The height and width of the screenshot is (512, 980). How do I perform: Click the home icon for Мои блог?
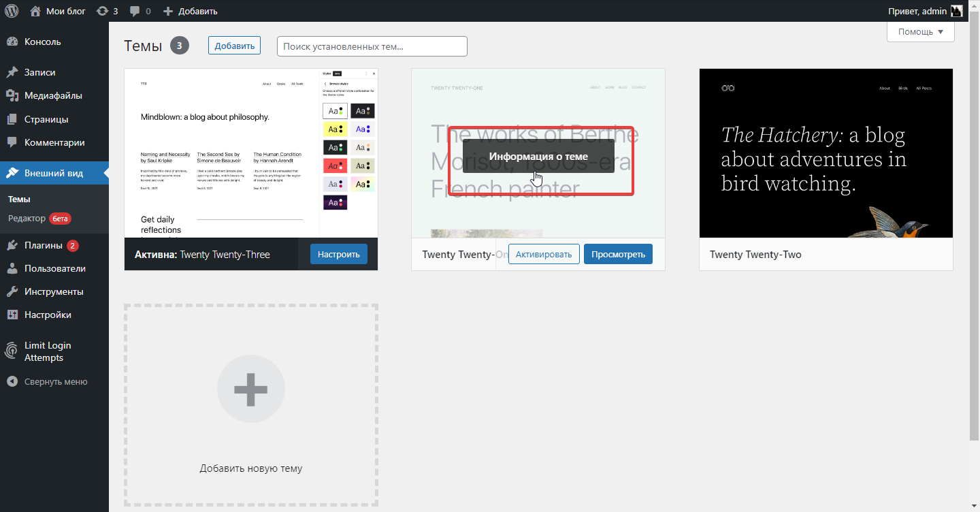pyautogui.click(x=36, y=11)
